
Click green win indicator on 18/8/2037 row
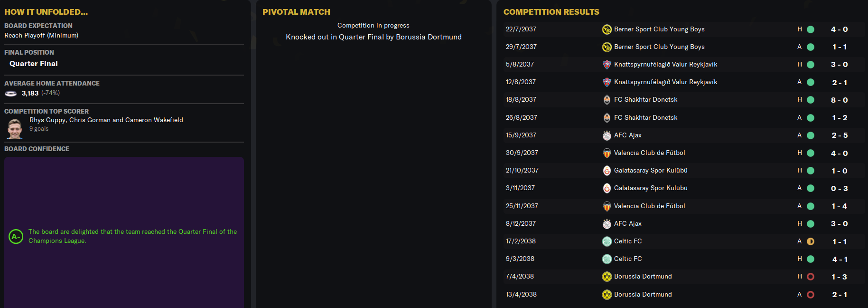click(x=811, y=100)
